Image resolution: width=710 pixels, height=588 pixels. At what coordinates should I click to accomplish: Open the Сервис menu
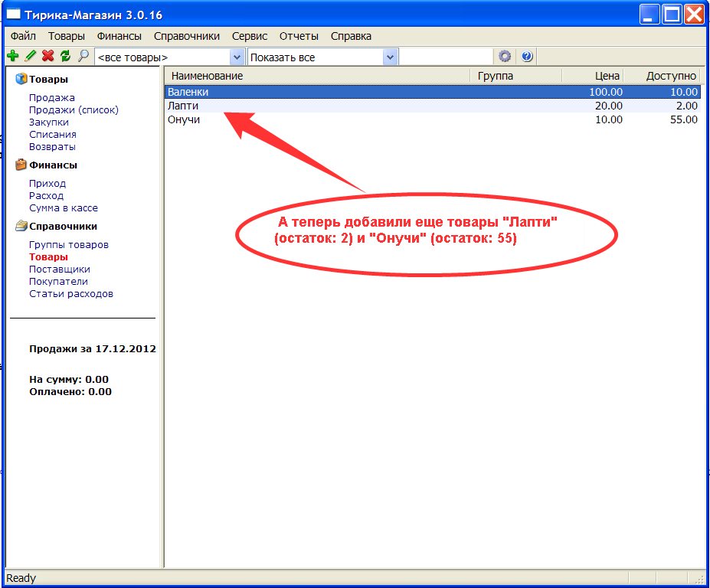point(250,36)
